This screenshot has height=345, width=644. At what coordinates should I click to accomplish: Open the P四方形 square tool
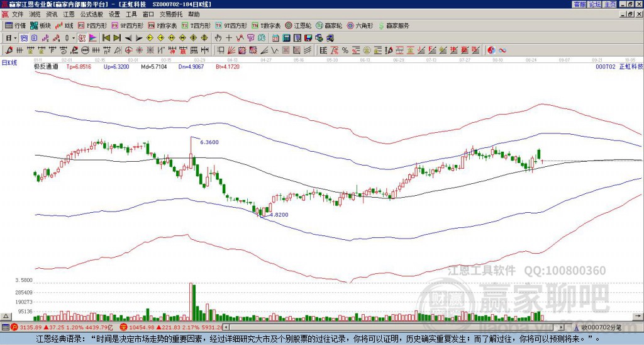coord(92,25)
